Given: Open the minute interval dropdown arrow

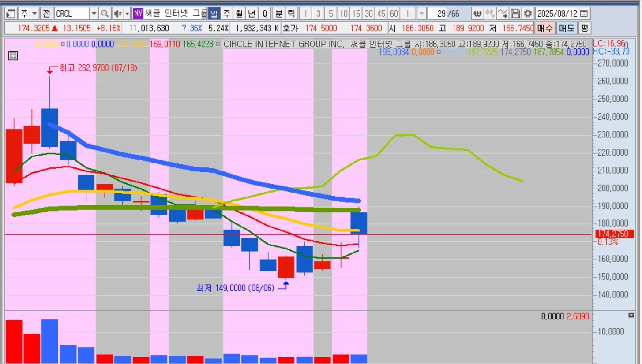Looking at the screenshot, I should point(421,14).
